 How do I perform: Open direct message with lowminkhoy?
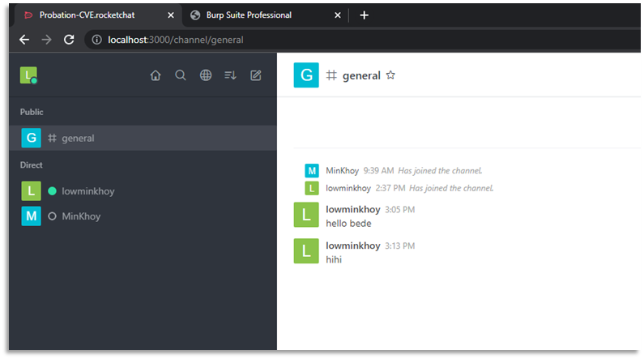[x=143, y=191]
